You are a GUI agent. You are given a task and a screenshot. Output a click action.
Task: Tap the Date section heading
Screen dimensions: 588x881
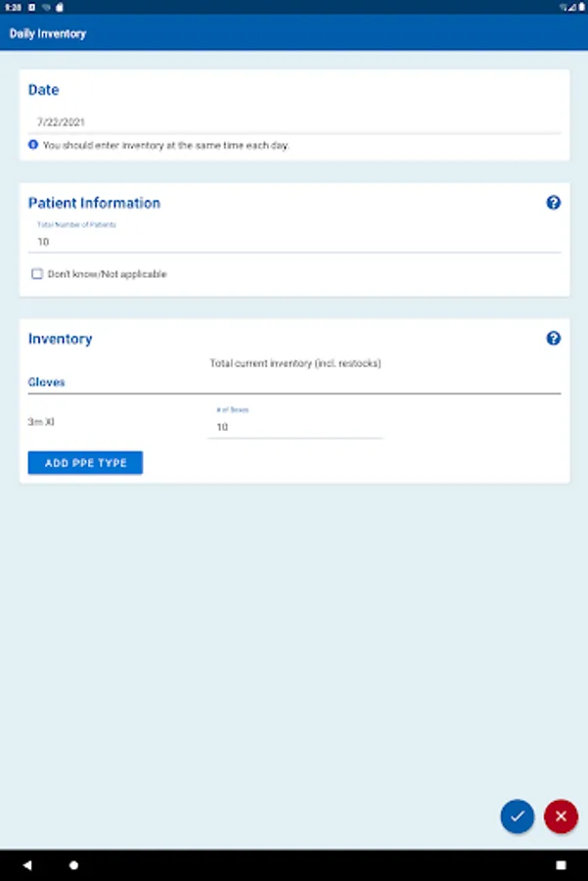pos(43,90)
